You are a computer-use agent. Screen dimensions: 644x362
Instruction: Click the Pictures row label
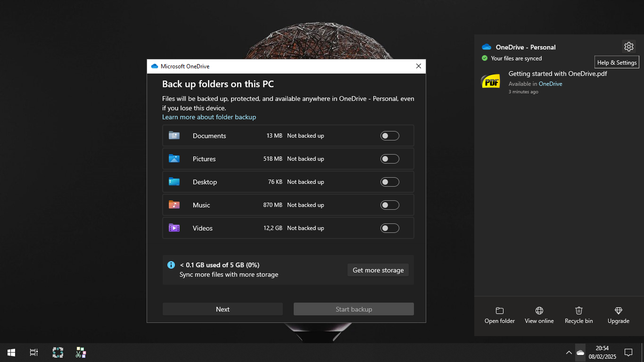[204, 159]
